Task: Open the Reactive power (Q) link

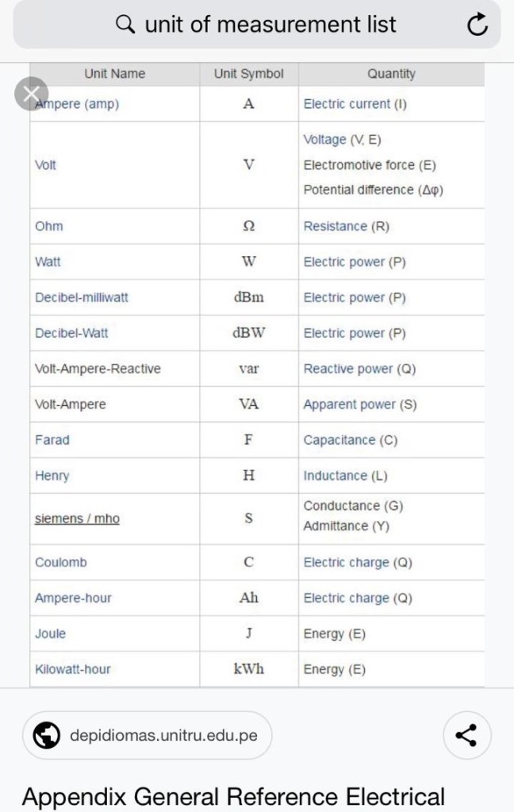Action: [359, 369]
